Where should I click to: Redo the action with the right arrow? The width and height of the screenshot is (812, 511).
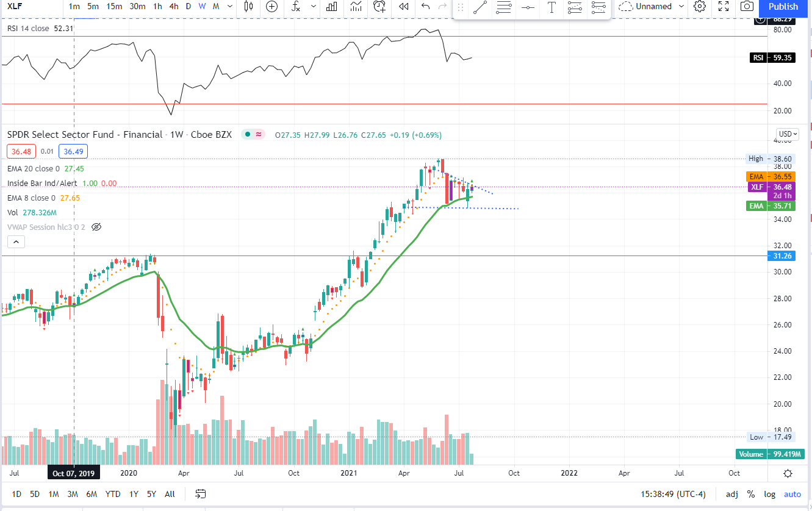coord(443,7)
